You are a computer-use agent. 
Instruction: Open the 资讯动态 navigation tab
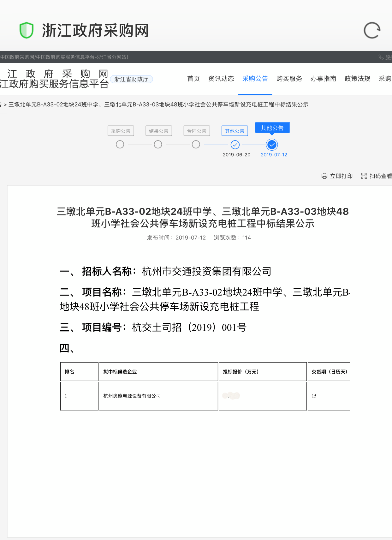pyautogui.click(x=221, y=79)
